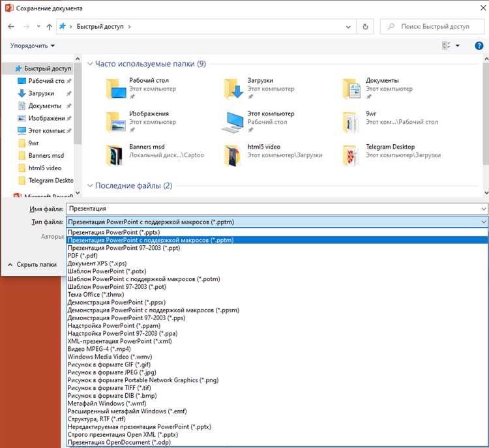Select PDF (*.pdf) file type
This screenshot has width=489, height=448.
82,256
